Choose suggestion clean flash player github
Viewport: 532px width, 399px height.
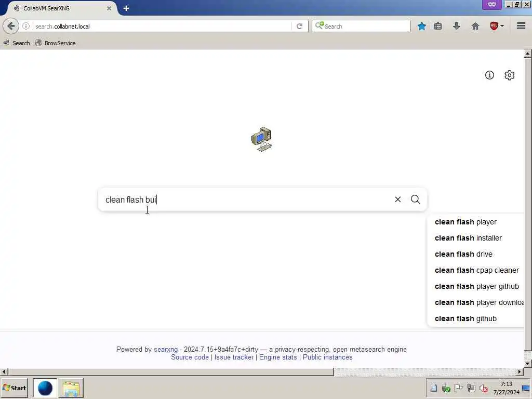click(x=477, y=286)
